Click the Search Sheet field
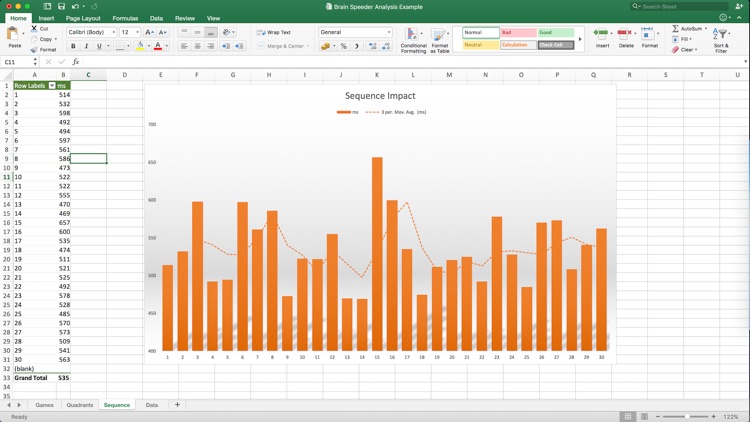Screen dimensions: 750x422 (680, 6)
